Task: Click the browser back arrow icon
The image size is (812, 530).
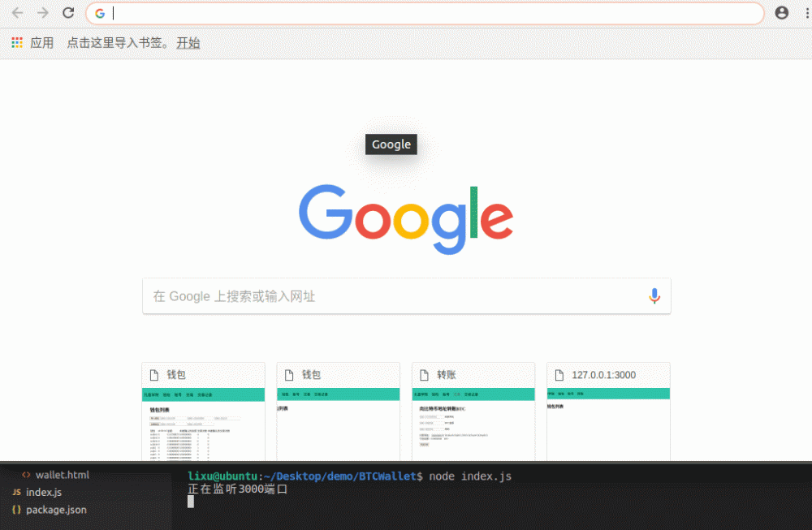Action: [16, 13]
